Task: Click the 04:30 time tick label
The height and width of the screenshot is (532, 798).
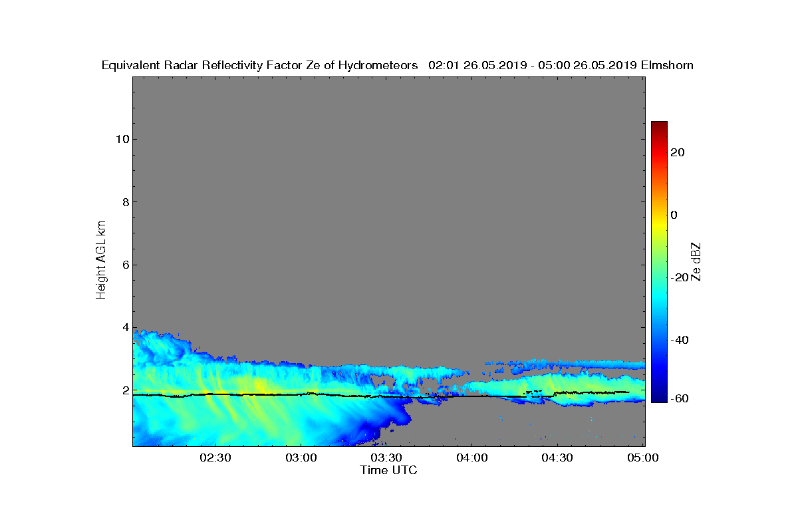Action: pos(558,458)
